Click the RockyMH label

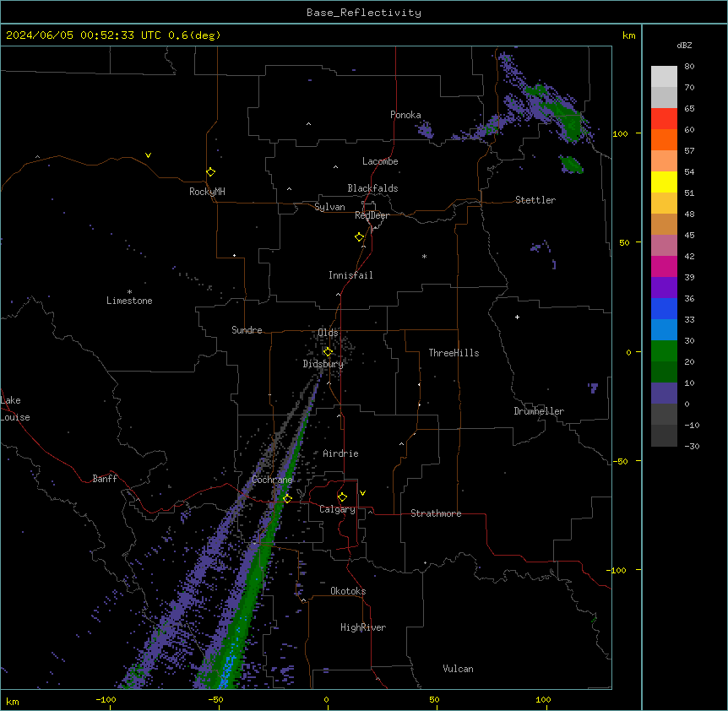(207, 192)
